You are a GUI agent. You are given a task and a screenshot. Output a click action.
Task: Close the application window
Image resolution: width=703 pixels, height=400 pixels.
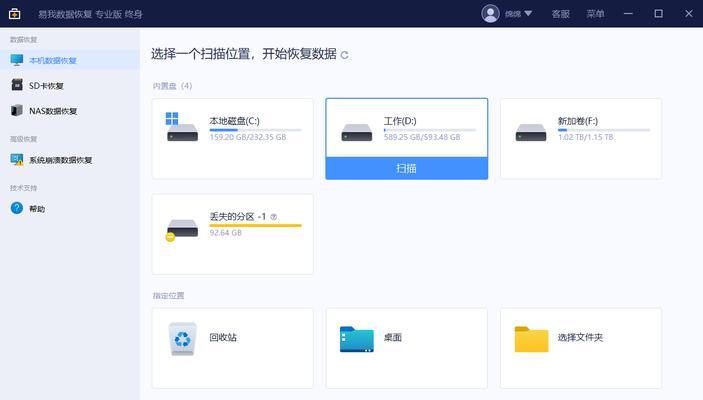tap(689, 14)
